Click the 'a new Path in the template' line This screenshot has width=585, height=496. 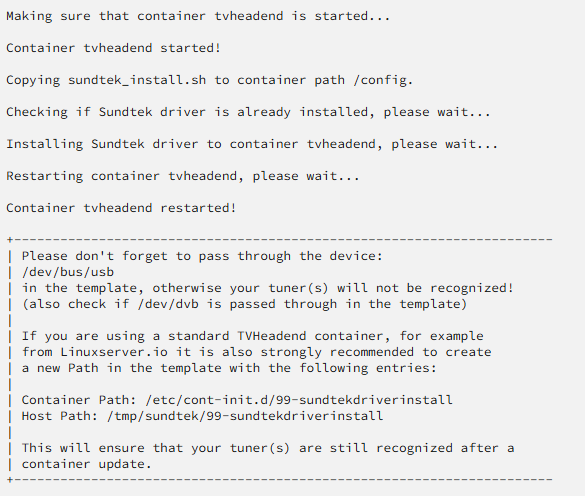[x=229, y=368]
